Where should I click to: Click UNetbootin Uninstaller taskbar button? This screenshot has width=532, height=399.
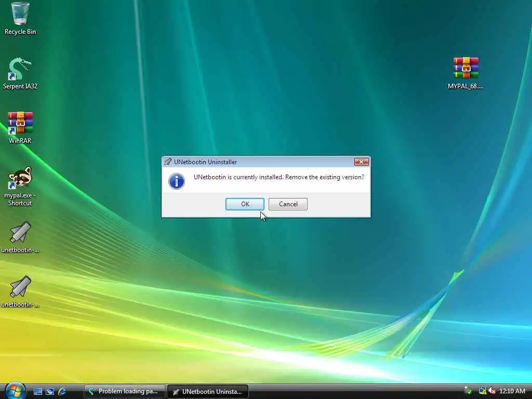tap(208, 392)
